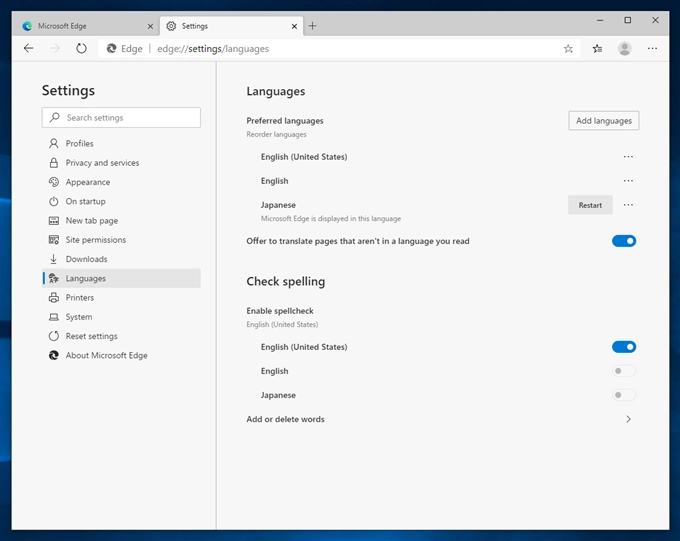680x541 pixels.
Task: Click the Add or delete words row
Action: 441,419
